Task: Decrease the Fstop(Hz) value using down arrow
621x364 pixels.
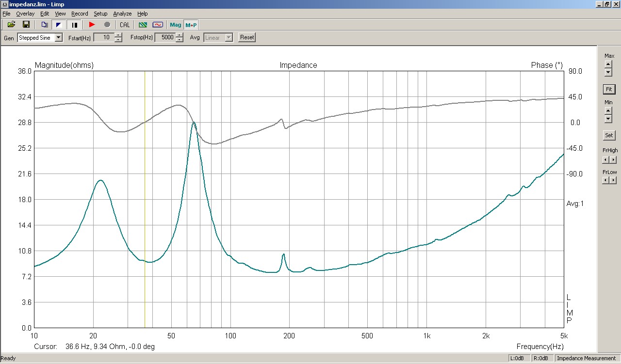Action: [x=180, y=40]
